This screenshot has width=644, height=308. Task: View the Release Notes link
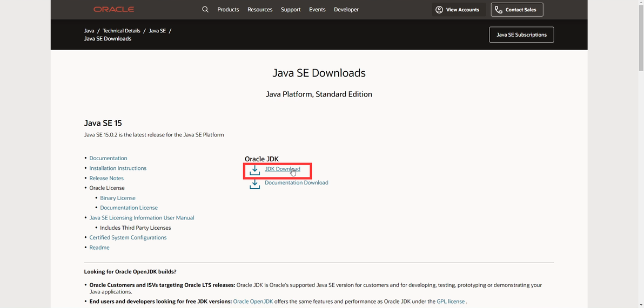(x=106, y=178)
